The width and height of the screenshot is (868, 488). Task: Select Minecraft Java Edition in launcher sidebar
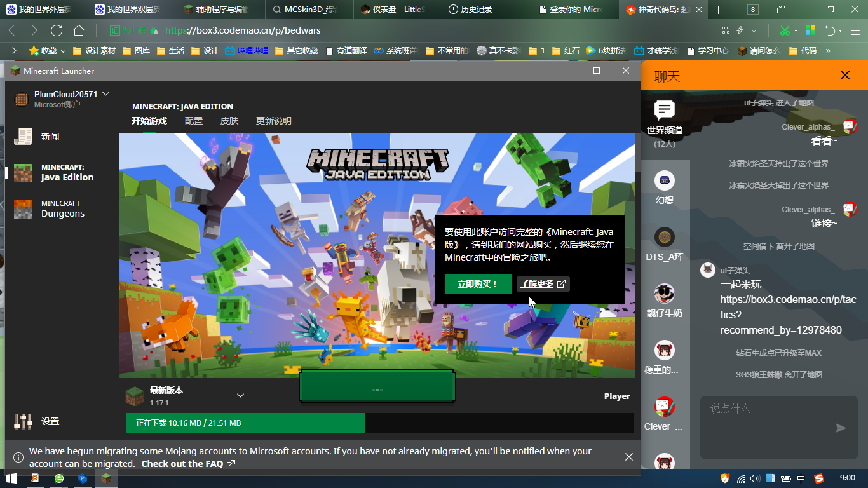pos(61,173)
